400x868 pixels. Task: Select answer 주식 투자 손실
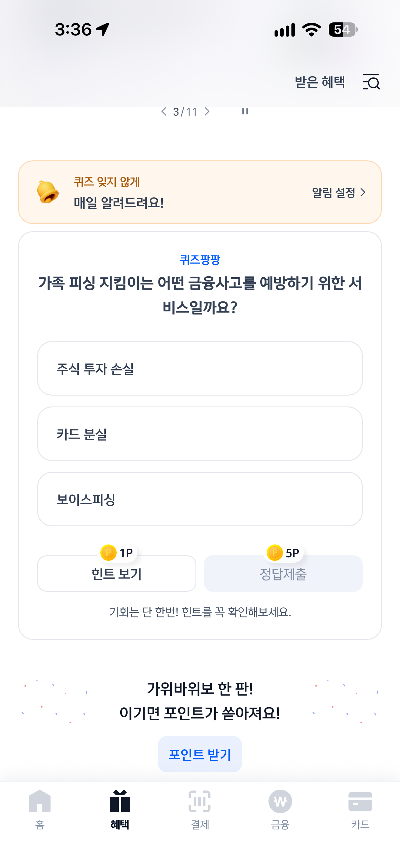200,368
